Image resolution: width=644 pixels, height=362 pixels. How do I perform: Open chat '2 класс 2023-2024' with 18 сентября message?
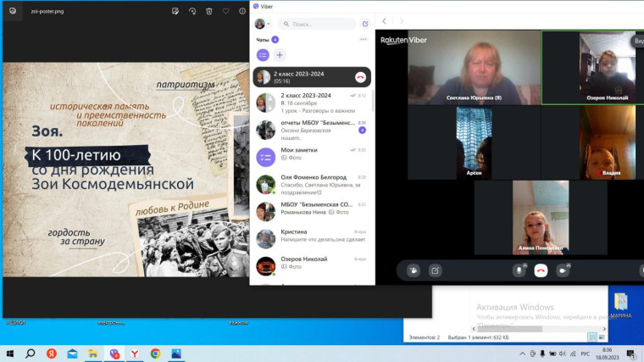pyautogui.click(x=312, y=103)
